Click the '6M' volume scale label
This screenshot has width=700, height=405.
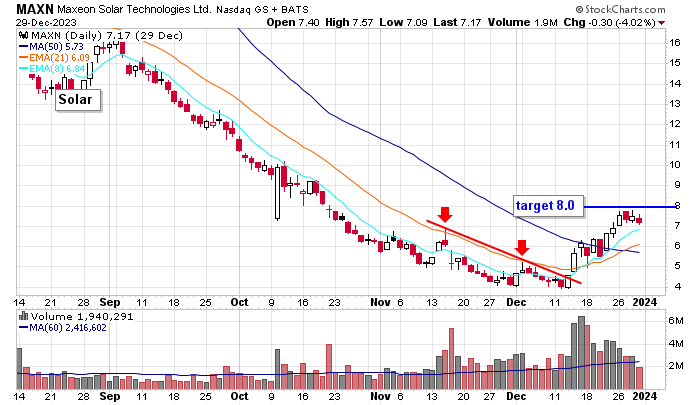[676, 321]
